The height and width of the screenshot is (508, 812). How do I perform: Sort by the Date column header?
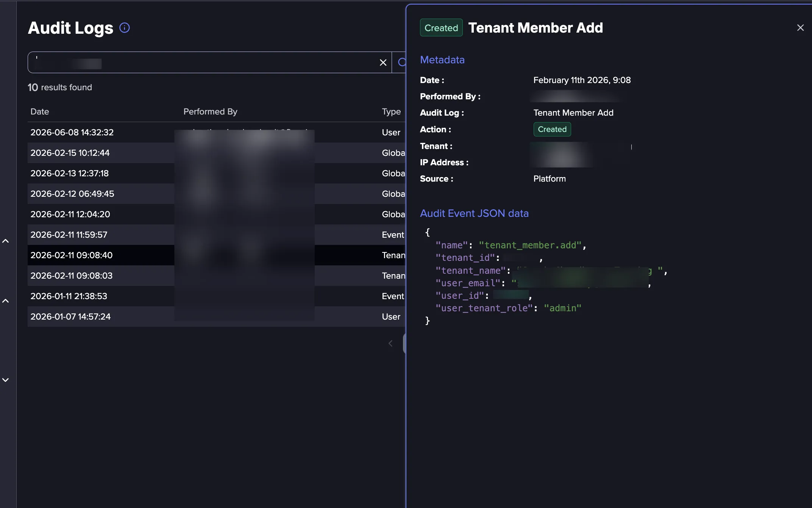tap(40, 111)
